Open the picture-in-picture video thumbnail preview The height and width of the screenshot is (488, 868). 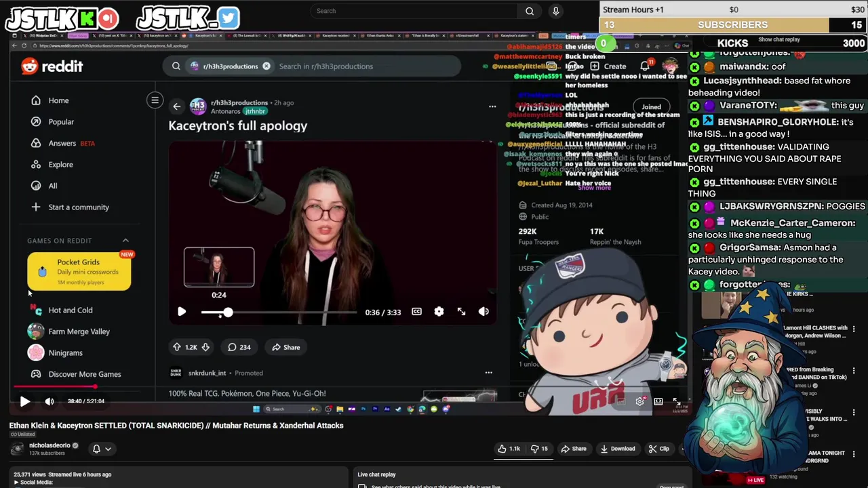click(x=219, y=267)
